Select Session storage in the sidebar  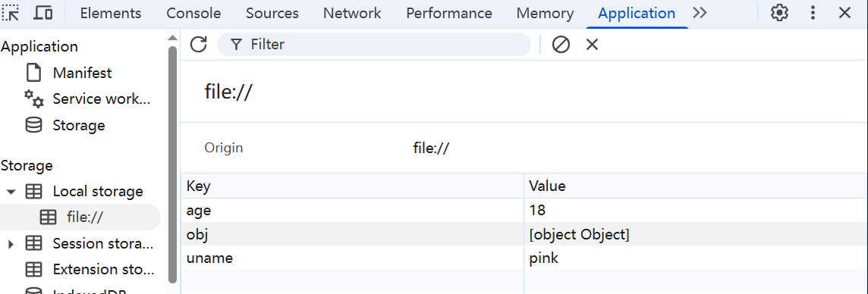pos(103,244)
